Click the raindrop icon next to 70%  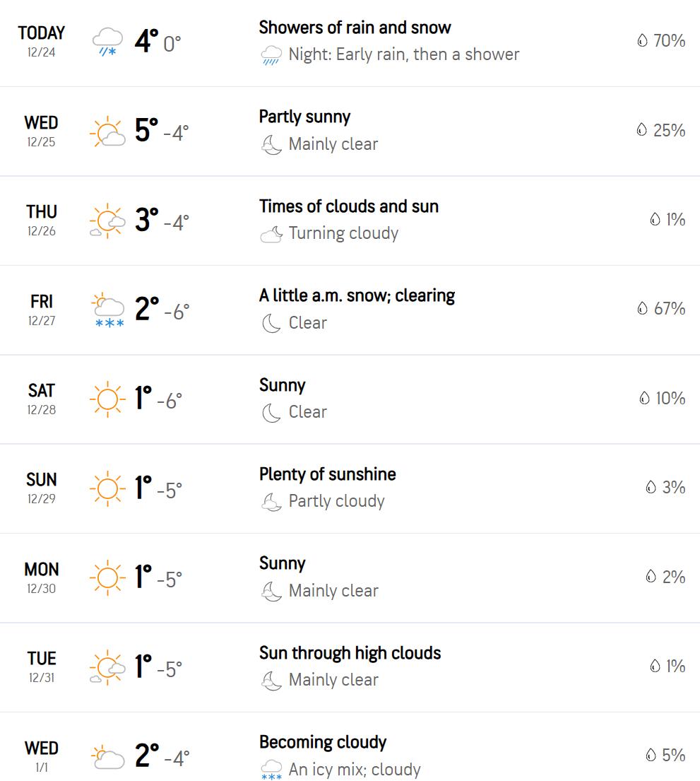pos(642,41)
